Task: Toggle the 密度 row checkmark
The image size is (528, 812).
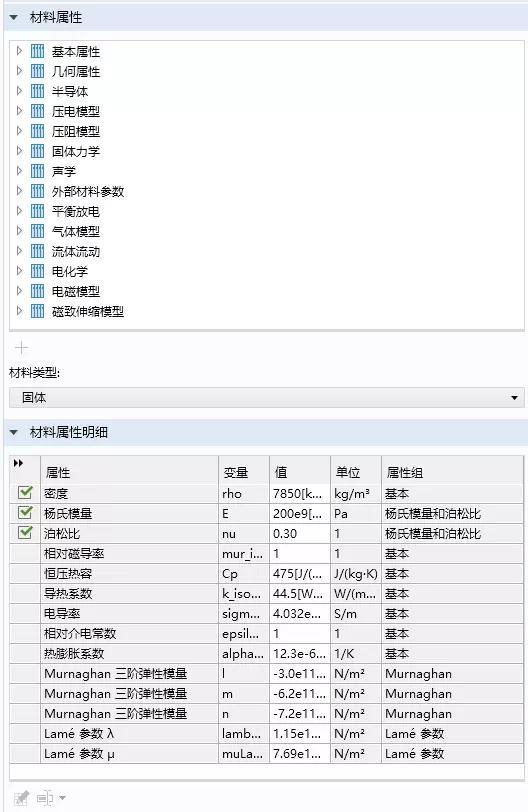Action: click(x=25, y=492)
